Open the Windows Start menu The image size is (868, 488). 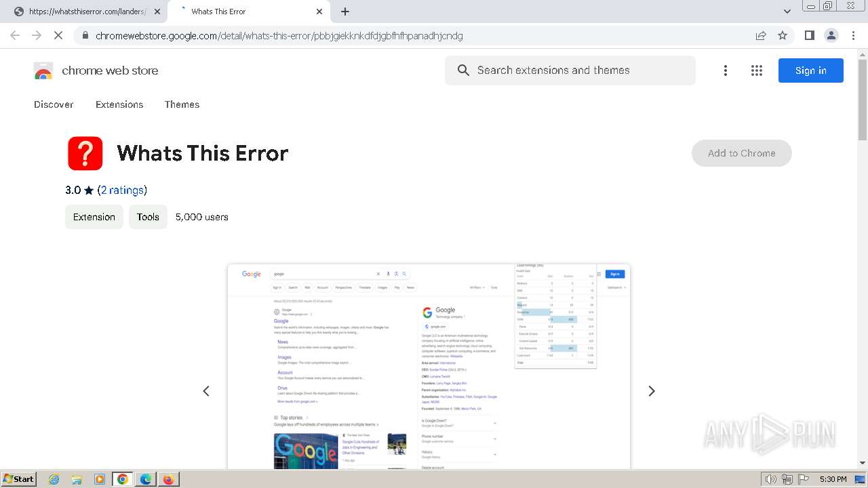(x=19, y=479)
